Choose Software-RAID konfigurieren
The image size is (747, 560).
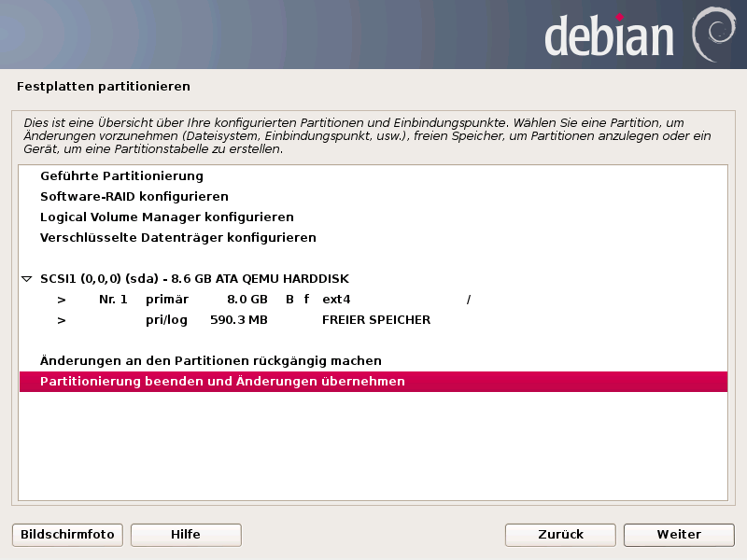tap(134, 197)
